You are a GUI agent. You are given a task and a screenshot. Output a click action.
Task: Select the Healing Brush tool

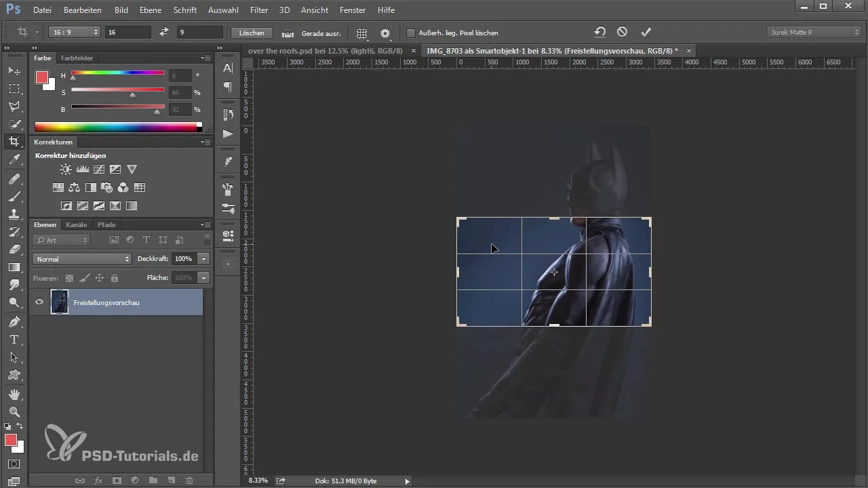point(14,179)
